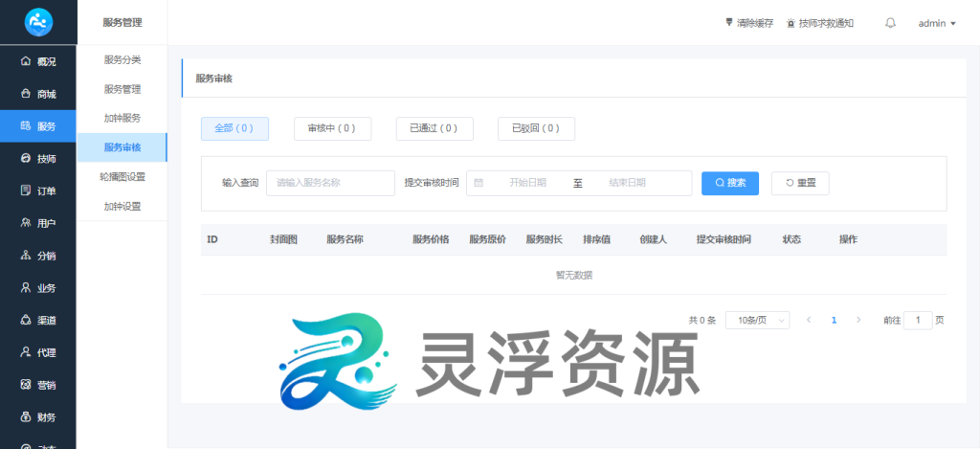980x449 pixels.
Task: Open 加钟设置 submenu item
Action: [x=122, y=207]
